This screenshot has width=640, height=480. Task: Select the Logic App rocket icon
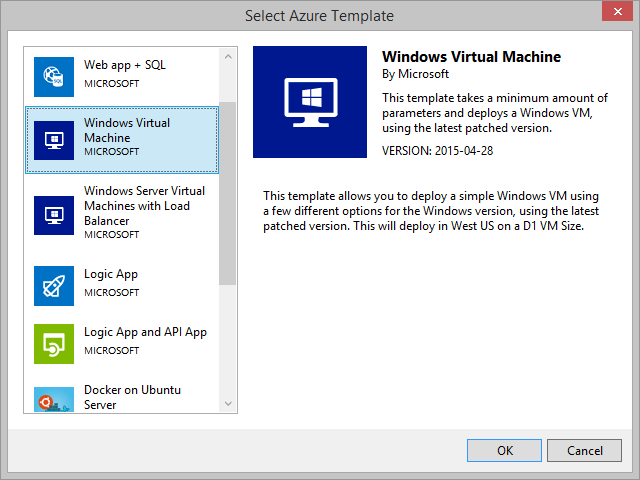[x=54, y=286]
